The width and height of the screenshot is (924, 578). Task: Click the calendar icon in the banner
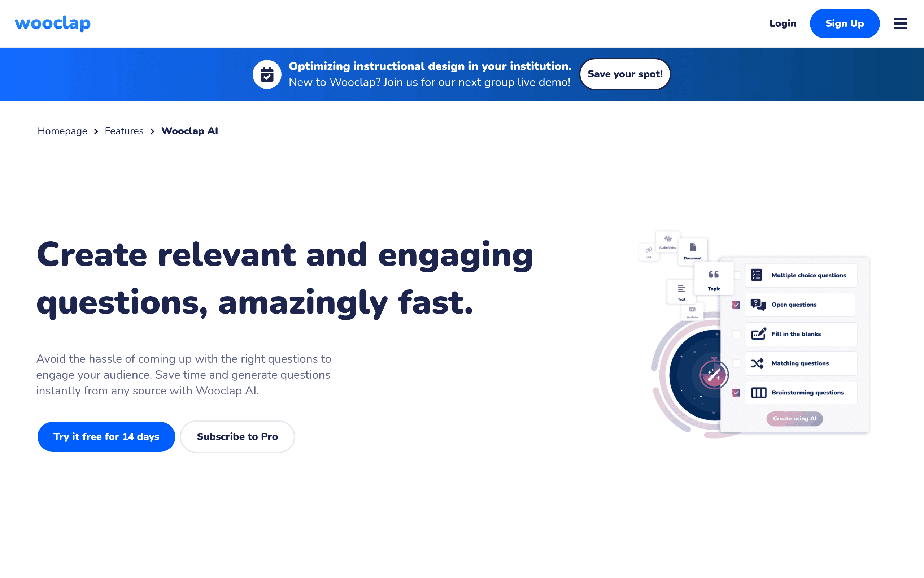pyautogui.click(x=267, y=74)
